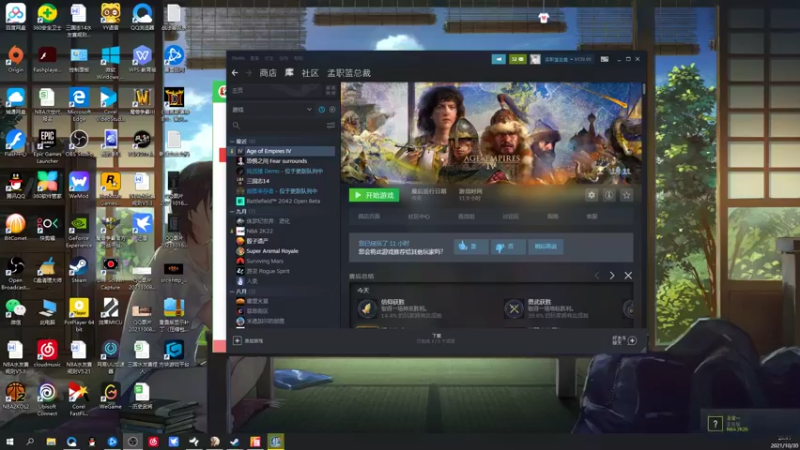
Task: Open the 社区中心 community hub tab
Action: (418, 216)
